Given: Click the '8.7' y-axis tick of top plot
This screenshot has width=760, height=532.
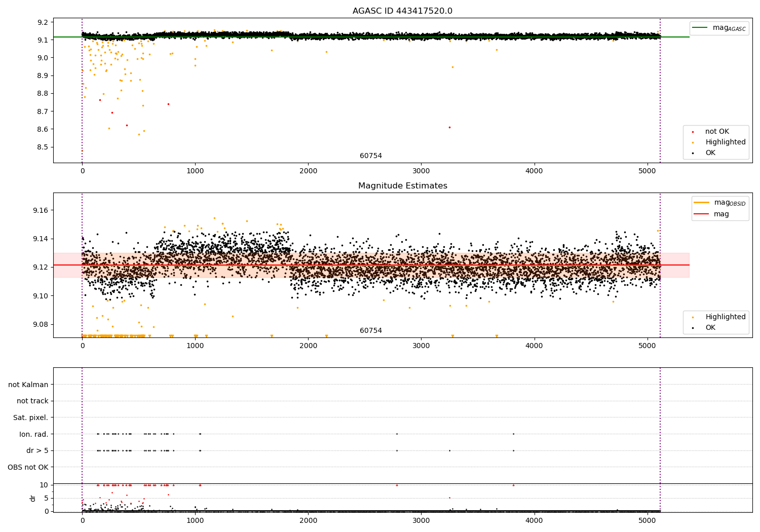Looking at the screenshot, I should [43, 111].
